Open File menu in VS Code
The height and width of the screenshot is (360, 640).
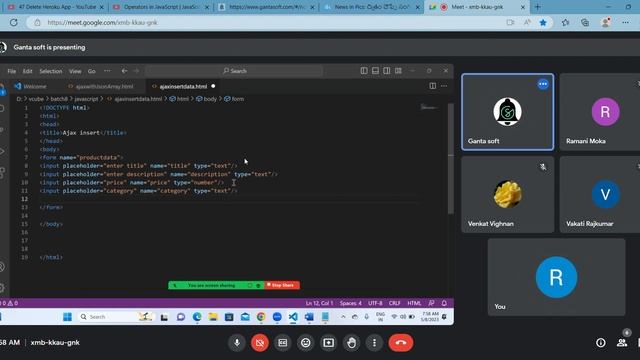(11, 71)
